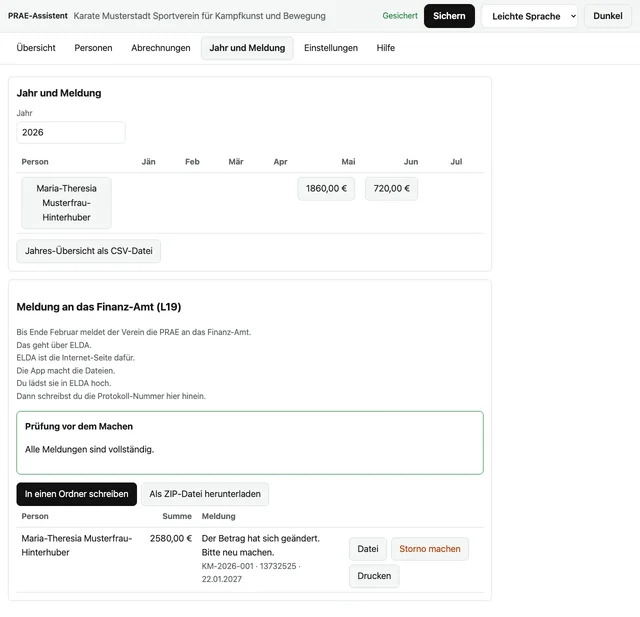Click the Datei button for Maria-Theresia
640x617 pixels.
coord(368,549)
